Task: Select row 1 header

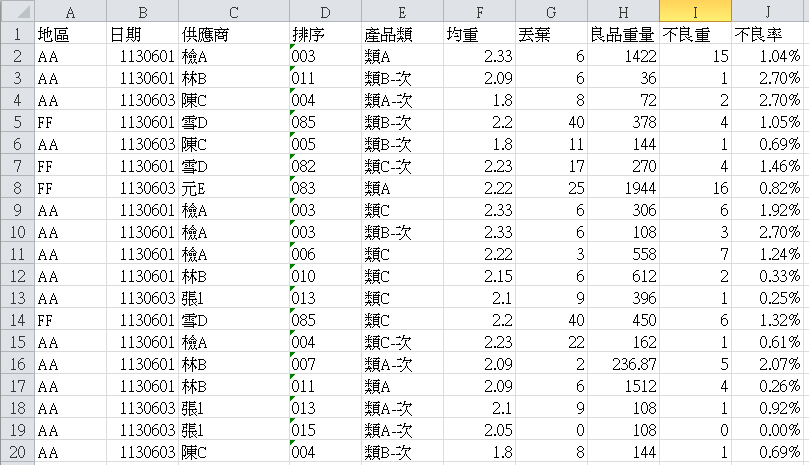Action: (18, 34)
